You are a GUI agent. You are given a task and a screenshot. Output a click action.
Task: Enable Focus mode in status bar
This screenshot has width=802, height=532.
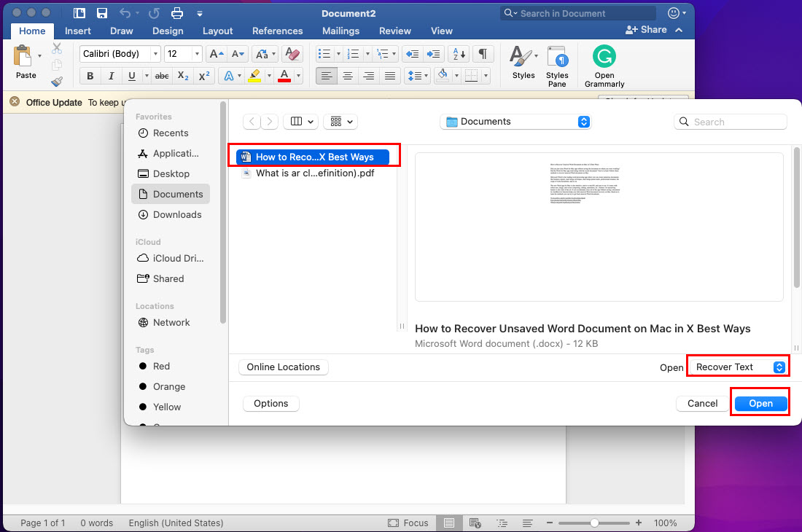(x=408, y=523)
